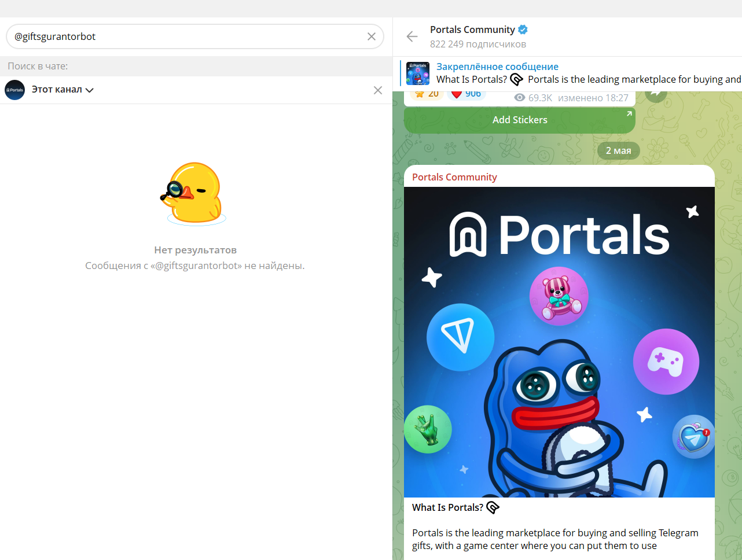742x560 pixels.
Task: Clear the search field with X icon
Action: point(372,36)
